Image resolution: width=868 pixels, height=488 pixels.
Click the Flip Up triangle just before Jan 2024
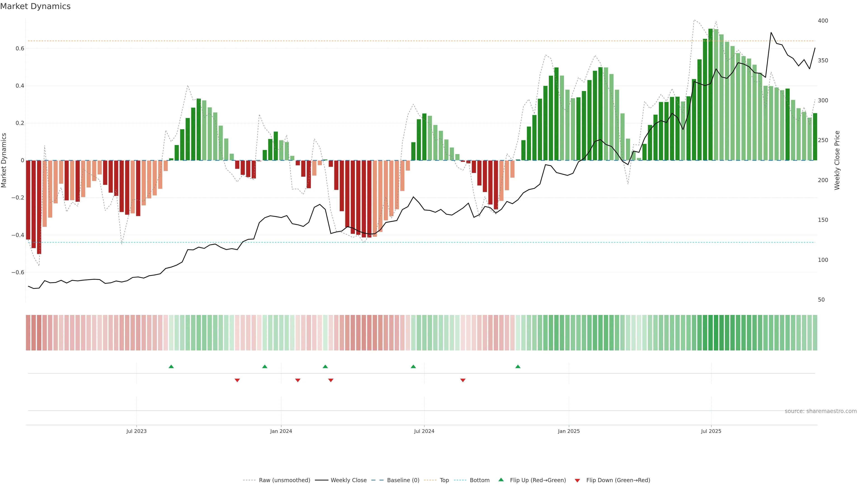(264, 366)
